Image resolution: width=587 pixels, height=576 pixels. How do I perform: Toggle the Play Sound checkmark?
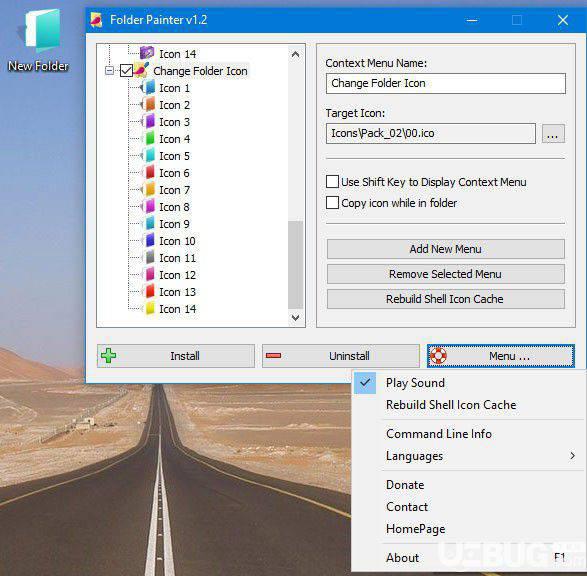click(365, 383)
